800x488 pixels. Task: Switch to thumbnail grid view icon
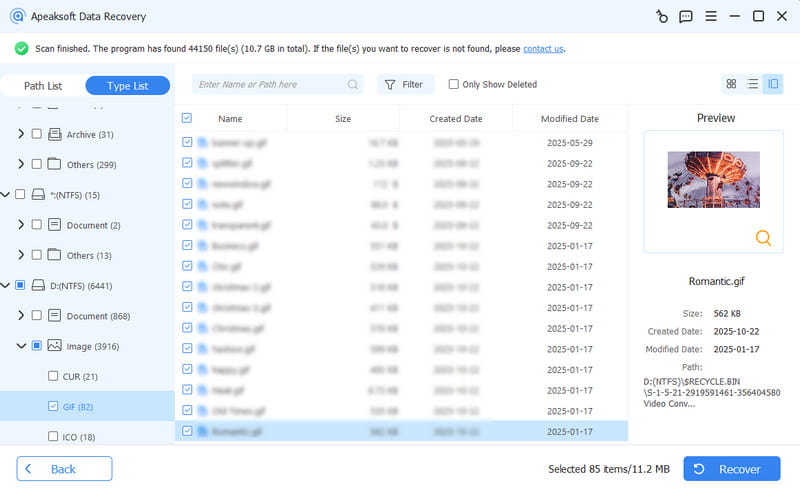coord(731,84)
